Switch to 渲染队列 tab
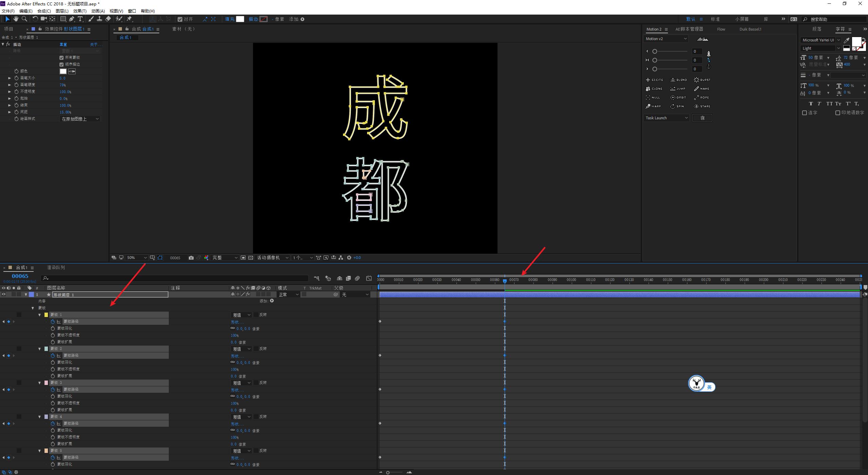Image resolution: width=868 pixels, height=475 pixels. click(x=56, y=268)
